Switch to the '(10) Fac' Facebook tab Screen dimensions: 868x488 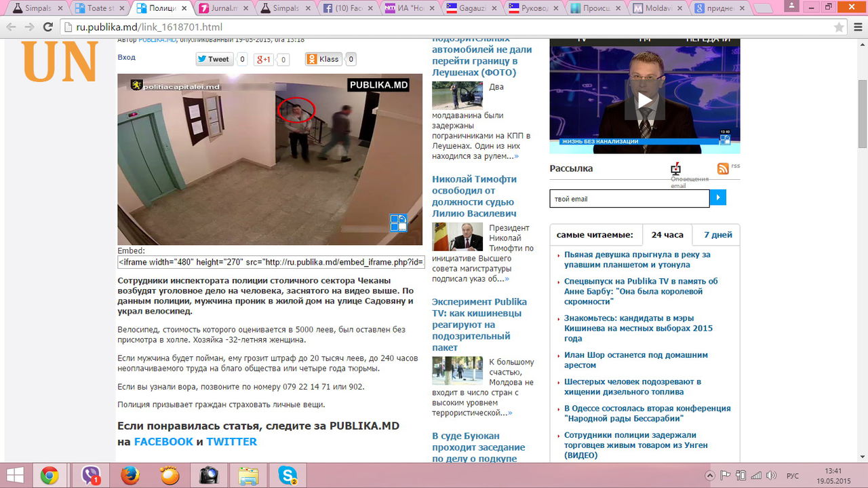pos(347,8)
